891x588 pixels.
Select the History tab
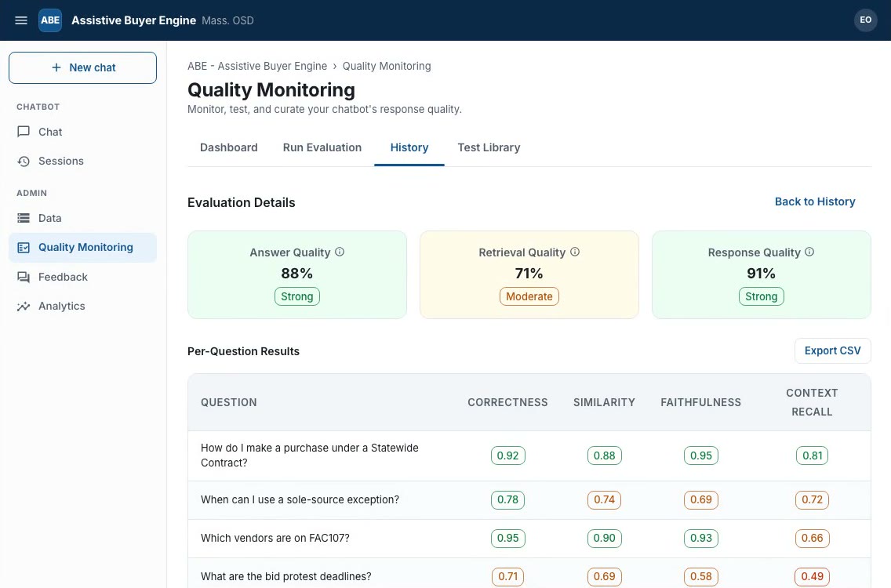[409, 147]
